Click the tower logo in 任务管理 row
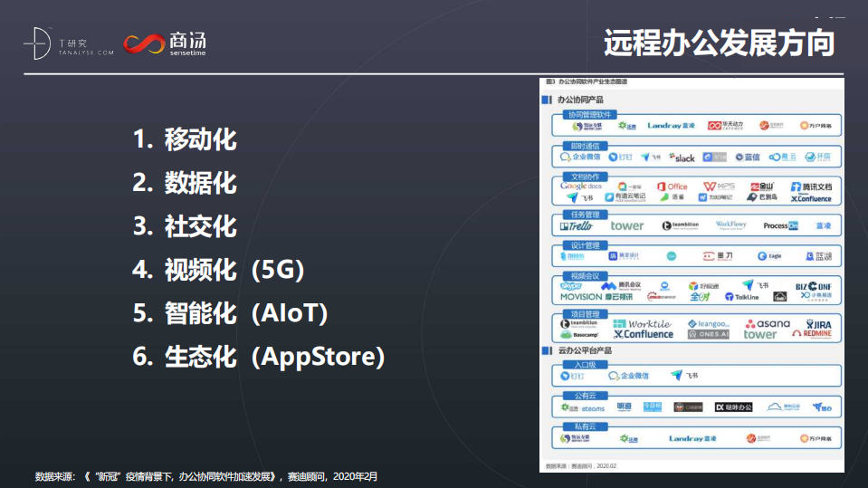The height and width of the screenshot is (488, 868). coord(627,226)
